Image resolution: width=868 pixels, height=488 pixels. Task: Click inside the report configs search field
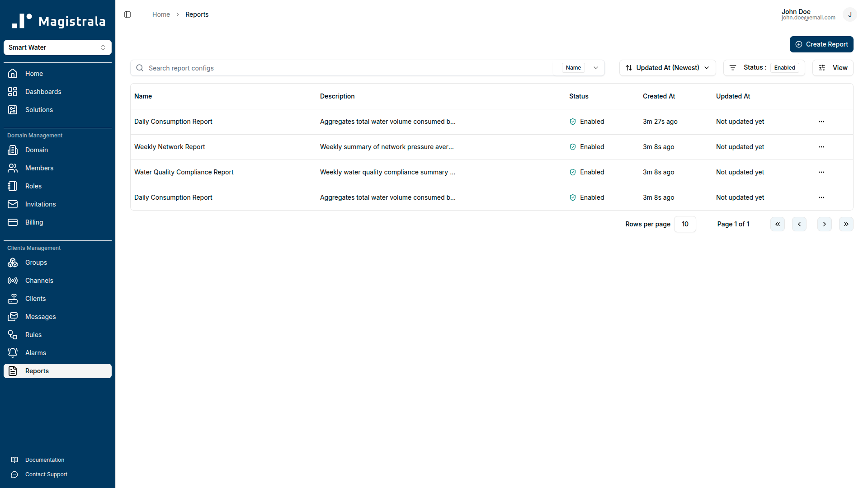[316, 68]
